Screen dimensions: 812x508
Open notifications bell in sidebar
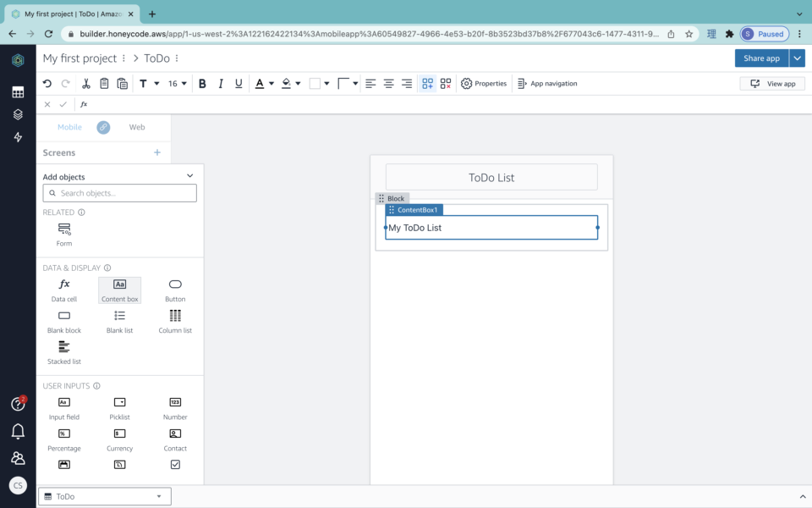18,433
